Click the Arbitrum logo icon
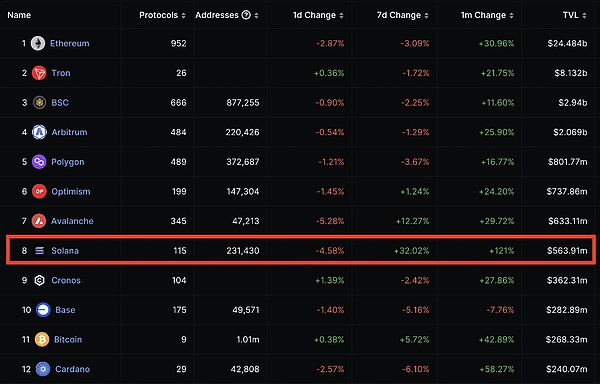 click(x=39, y=132)
